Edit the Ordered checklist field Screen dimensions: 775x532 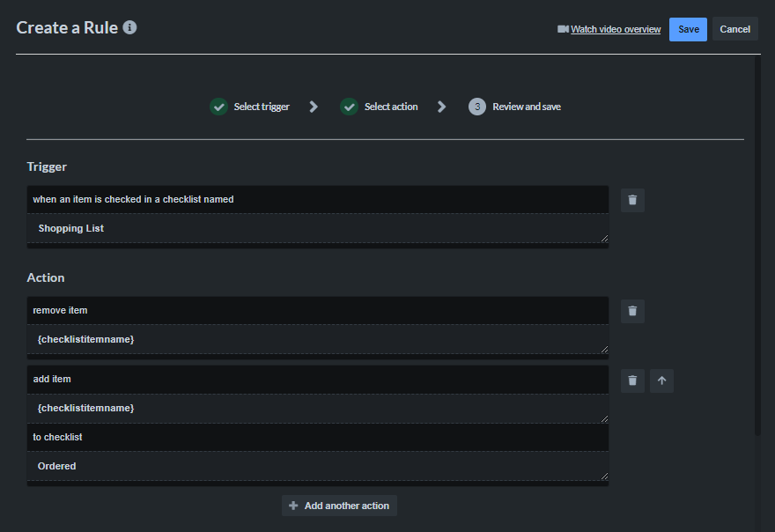click(317, 466)
